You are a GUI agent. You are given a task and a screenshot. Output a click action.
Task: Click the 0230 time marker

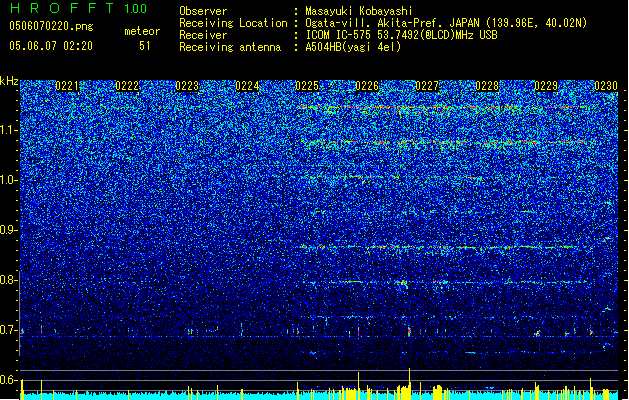606,86
